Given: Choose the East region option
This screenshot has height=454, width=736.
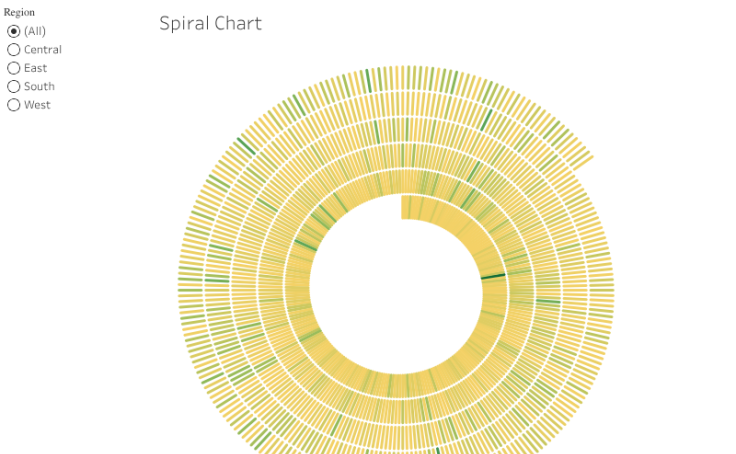Looking at the screenshot, I should click(x=14, y=68).
